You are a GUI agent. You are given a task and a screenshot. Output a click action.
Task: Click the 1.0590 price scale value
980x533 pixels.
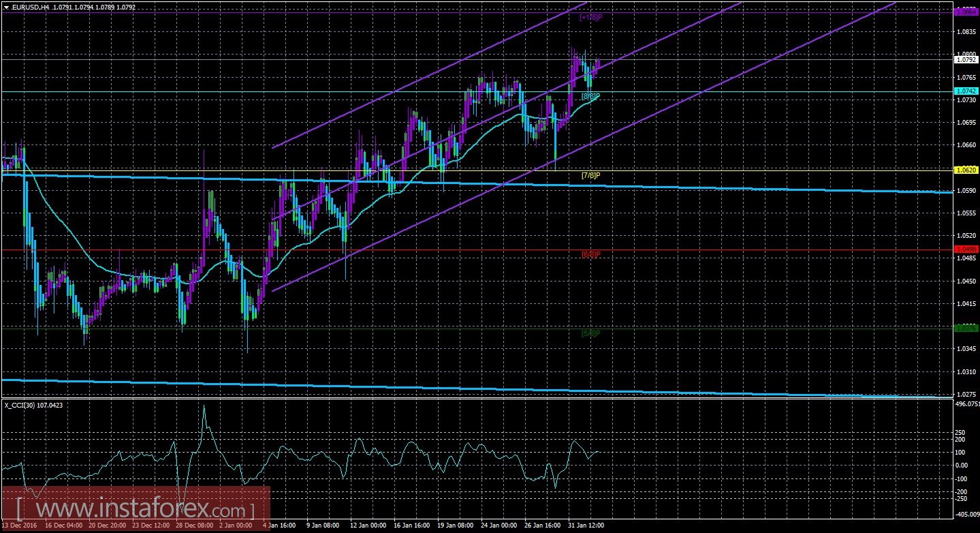click(966, 190)
